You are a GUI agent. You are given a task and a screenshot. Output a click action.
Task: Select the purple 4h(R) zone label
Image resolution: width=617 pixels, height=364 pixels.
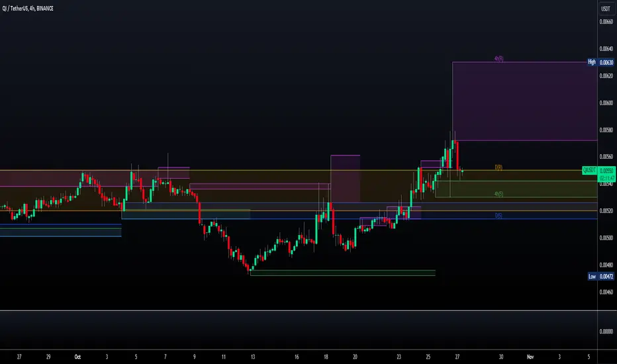click(x=498, y=59)
